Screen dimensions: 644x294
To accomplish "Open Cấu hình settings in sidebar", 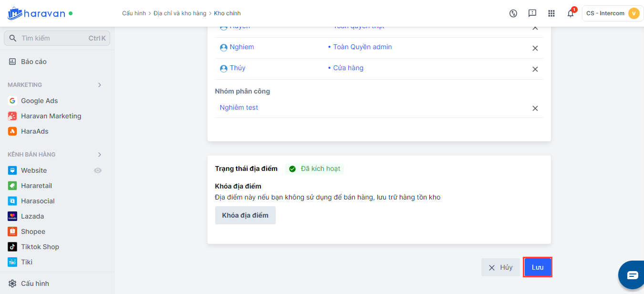I will [35, 283].
